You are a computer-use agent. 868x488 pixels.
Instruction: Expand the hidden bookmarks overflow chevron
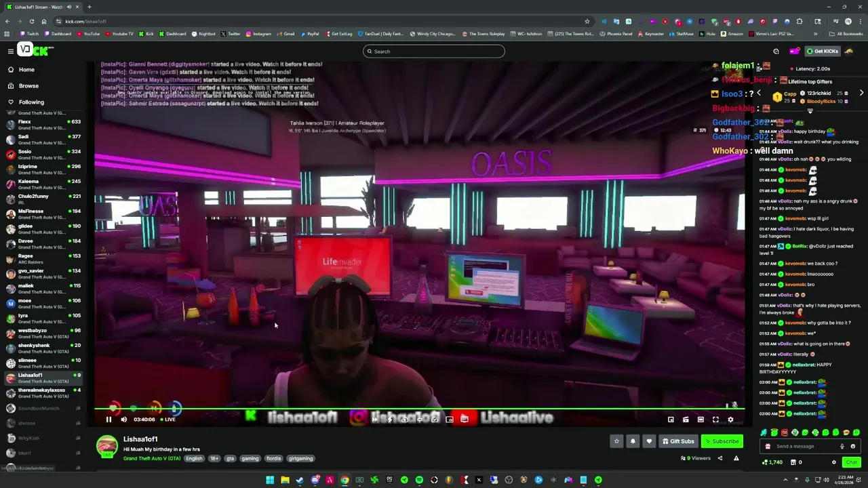click(x=815, y=33)
